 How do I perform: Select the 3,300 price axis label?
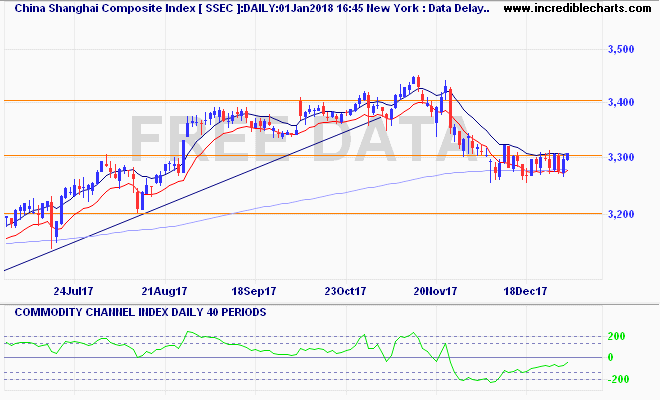point(621,157)
